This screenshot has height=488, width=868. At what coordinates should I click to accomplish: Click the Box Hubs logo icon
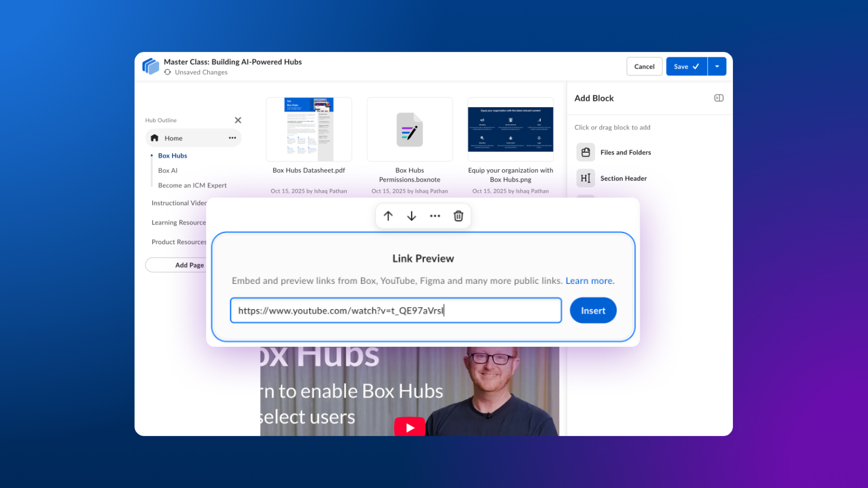[x=151, y=66]
